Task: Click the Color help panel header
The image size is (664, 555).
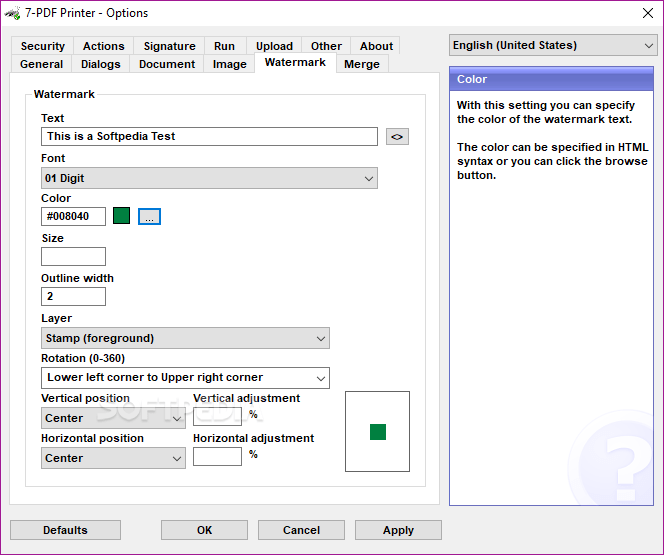Action: click(551, 79)
